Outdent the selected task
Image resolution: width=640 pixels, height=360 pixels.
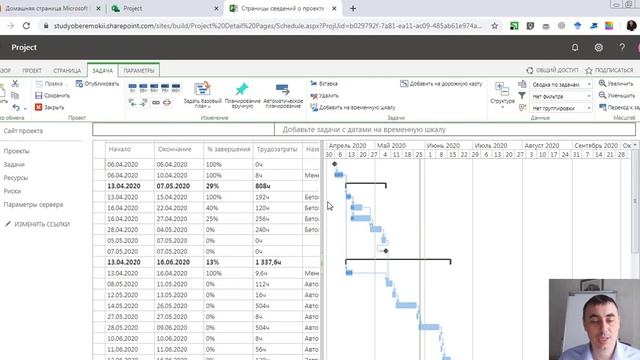(x=133, y=103)
